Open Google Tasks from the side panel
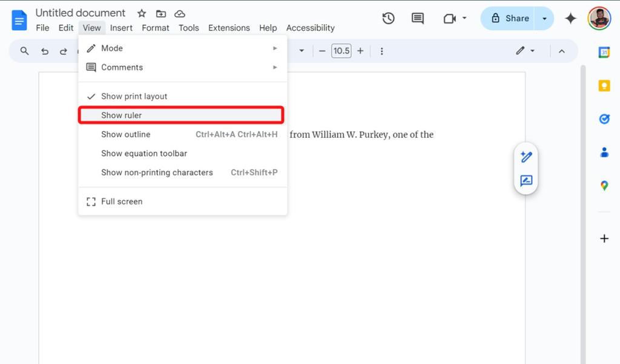The width and height of the screenshot is (620, 364). [x=604, y=119]
